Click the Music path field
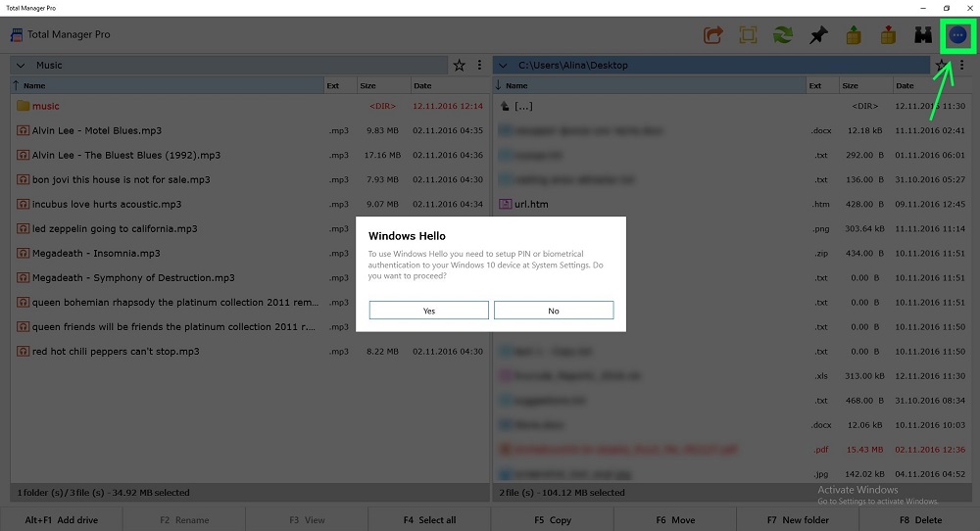This screenshot has width=980, height=531. click(229, 65)
